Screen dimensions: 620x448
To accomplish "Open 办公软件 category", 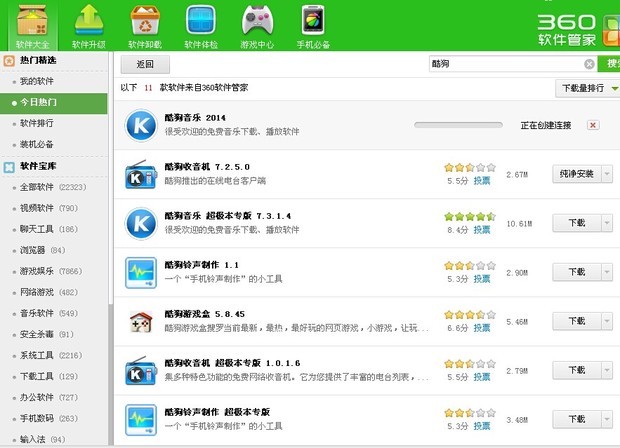I will pyautogui.click(x=49, y=397).
